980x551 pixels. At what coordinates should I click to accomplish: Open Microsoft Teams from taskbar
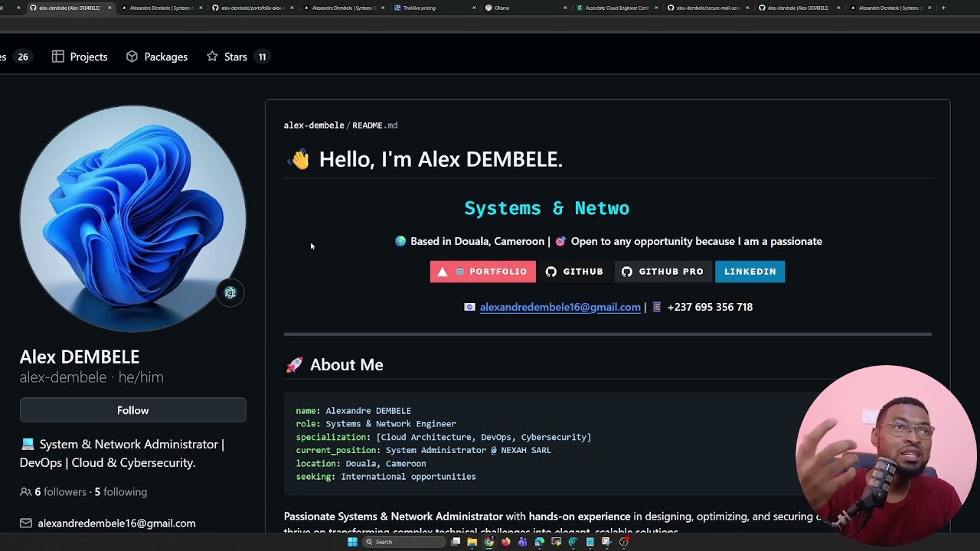coord(523,542)
